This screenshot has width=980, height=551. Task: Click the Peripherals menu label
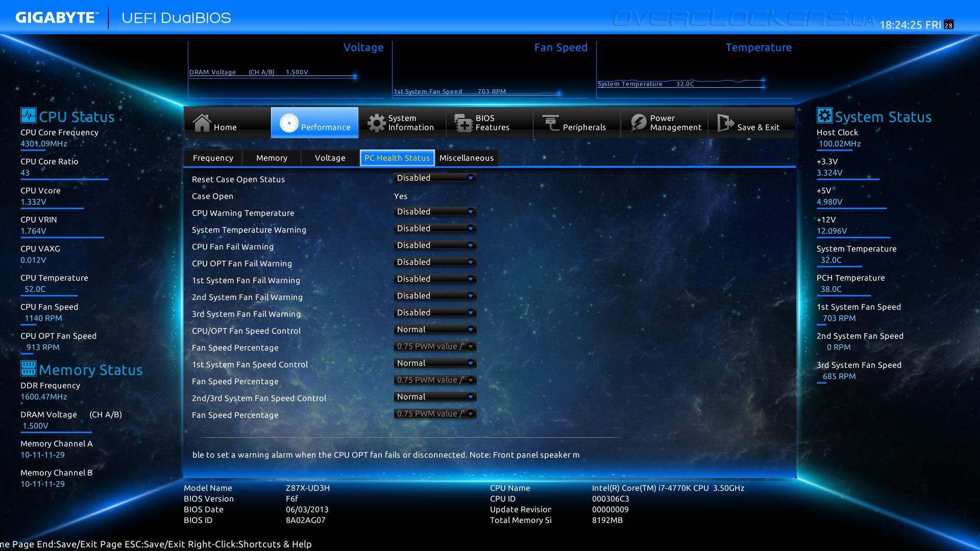(x=584, y=128)
